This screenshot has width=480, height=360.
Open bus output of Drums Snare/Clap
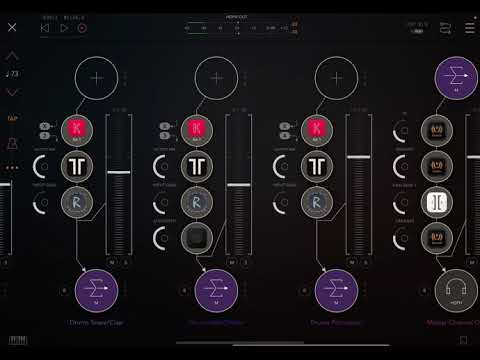pos(97,291)
